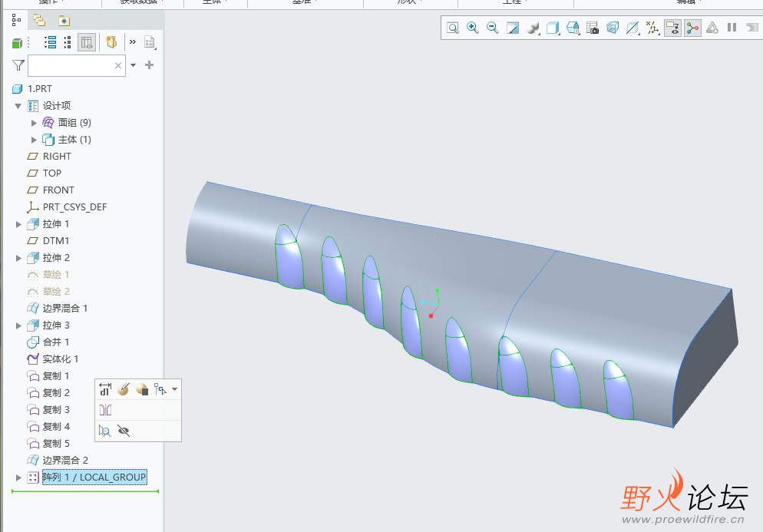Click the Mirror icon in mini toolbar

click(105, 411)
